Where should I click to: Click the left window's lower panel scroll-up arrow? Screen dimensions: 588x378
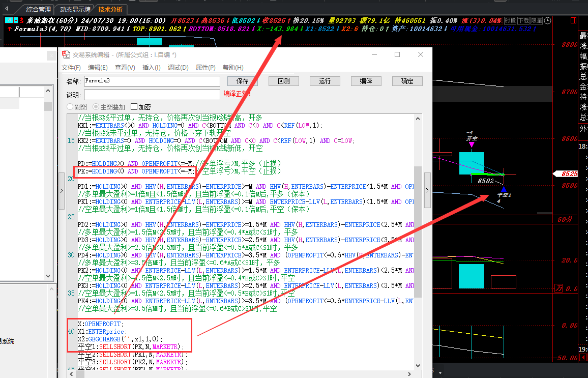(x=52, y=289)
